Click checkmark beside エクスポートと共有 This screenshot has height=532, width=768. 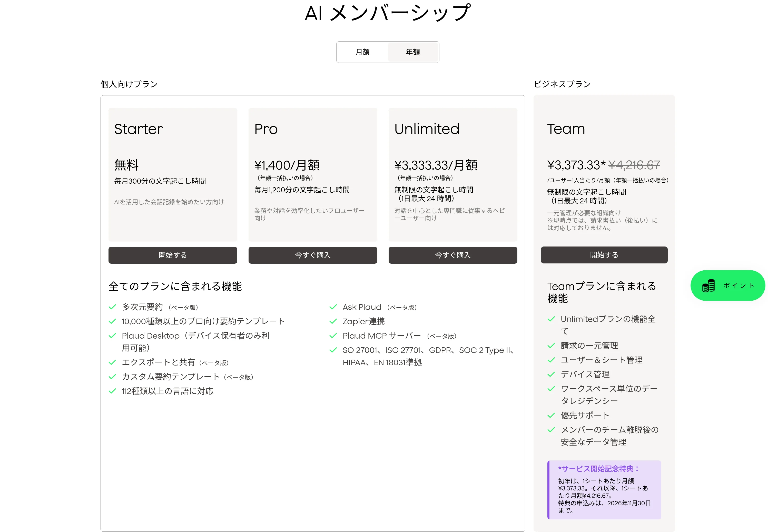[112, 362]
